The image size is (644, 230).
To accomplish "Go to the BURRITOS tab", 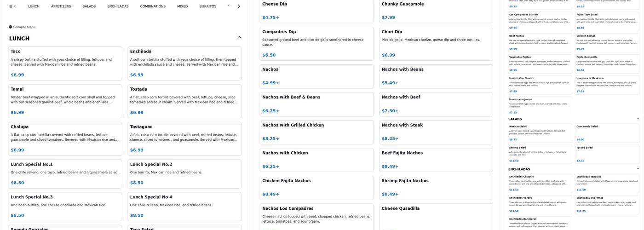I will point(207,6).
